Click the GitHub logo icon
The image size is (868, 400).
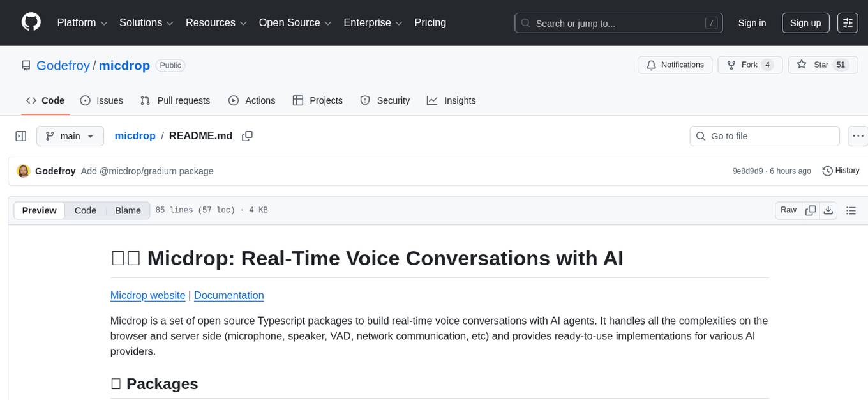[x=31, y=22]
